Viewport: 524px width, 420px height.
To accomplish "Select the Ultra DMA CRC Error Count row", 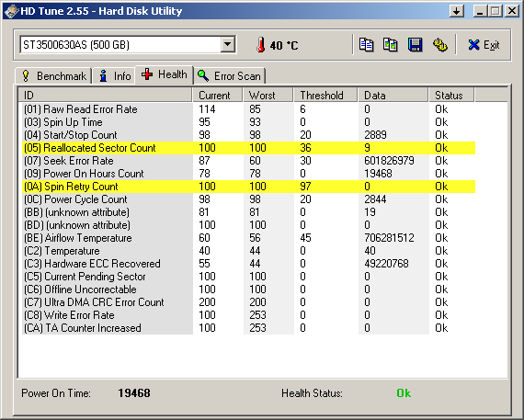I will (248, 302).
